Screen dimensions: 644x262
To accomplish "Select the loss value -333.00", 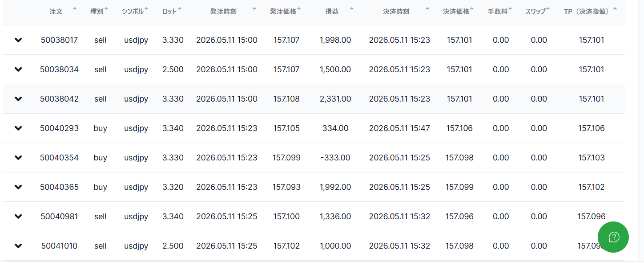I will point(335,158).
